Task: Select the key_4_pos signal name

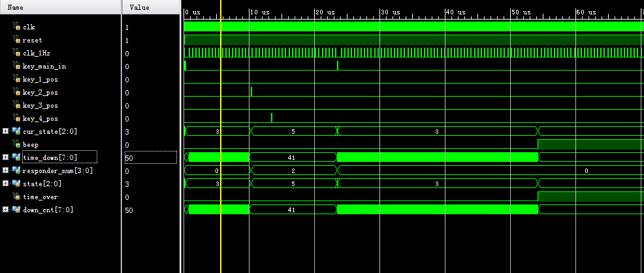Action: pyautogui.click(x=40, y=118)
